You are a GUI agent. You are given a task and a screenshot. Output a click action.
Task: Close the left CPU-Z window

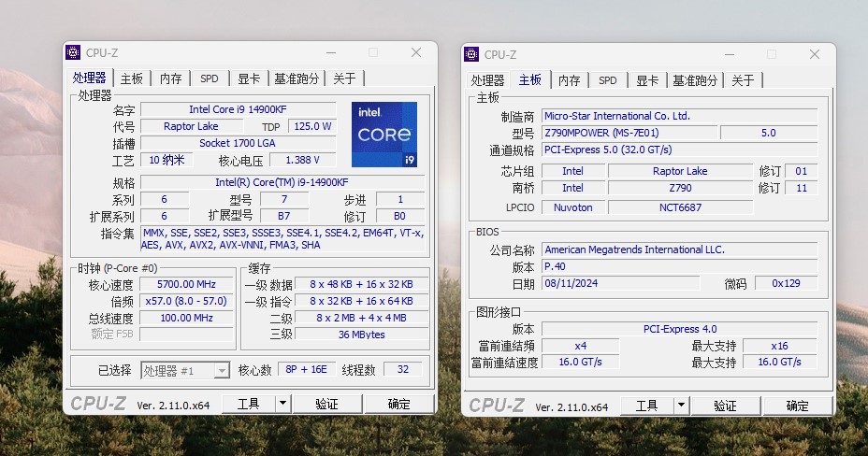416,52
